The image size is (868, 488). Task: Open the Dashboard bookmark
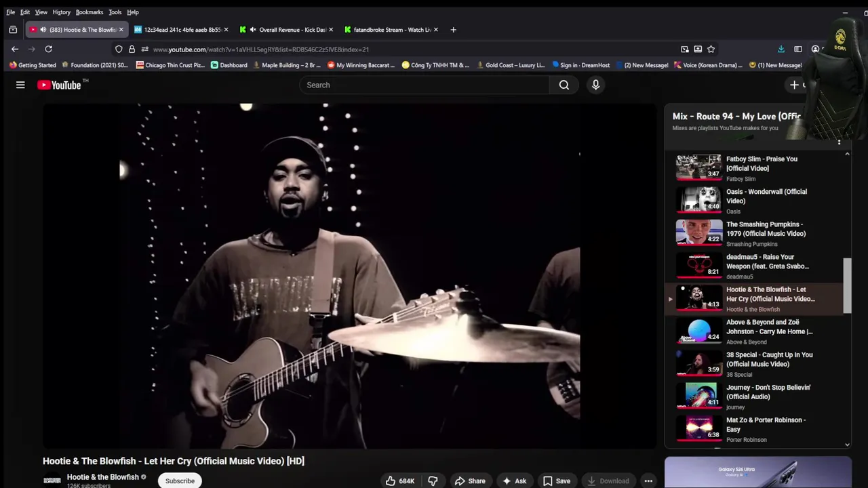pyautogui.click(x=229, y=65)
